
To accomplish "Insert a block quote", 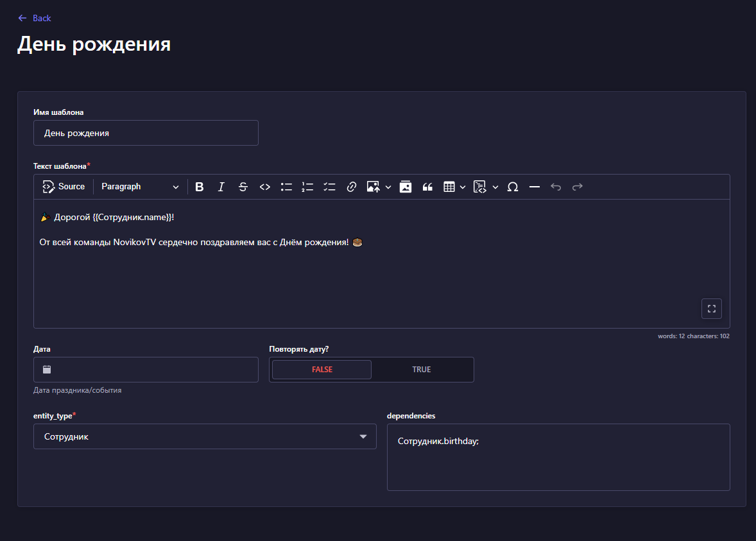I will pyautogui.click(x=427, y=187).
